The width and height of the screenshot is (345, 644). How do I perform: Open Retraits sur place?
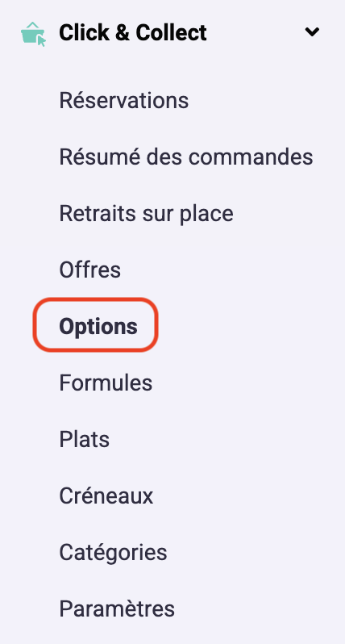tap(146, 213)
